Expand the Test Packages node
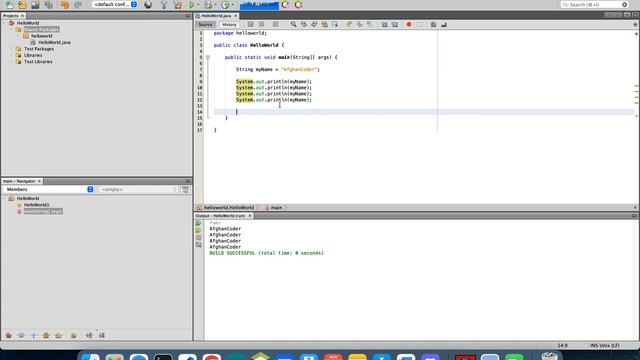The image size is (640, 360). (x=12, y=49)
